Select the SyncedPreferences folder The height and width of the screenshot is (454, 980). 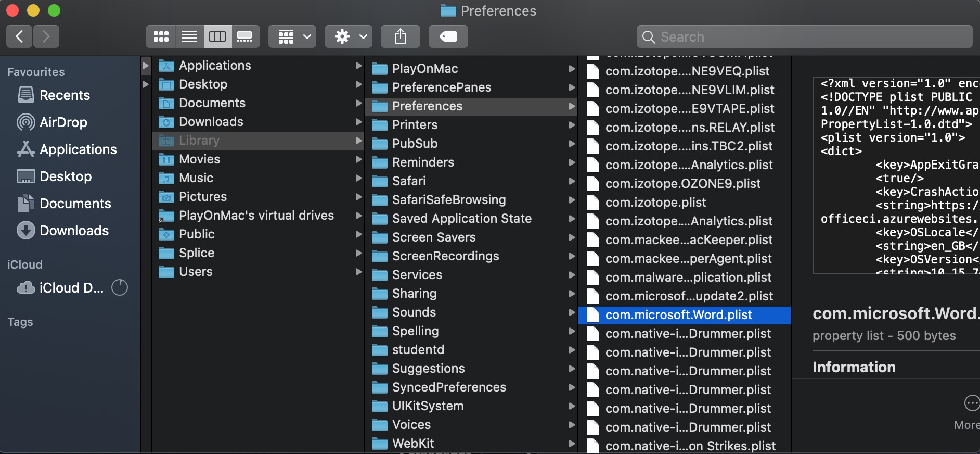click(471, 387)
